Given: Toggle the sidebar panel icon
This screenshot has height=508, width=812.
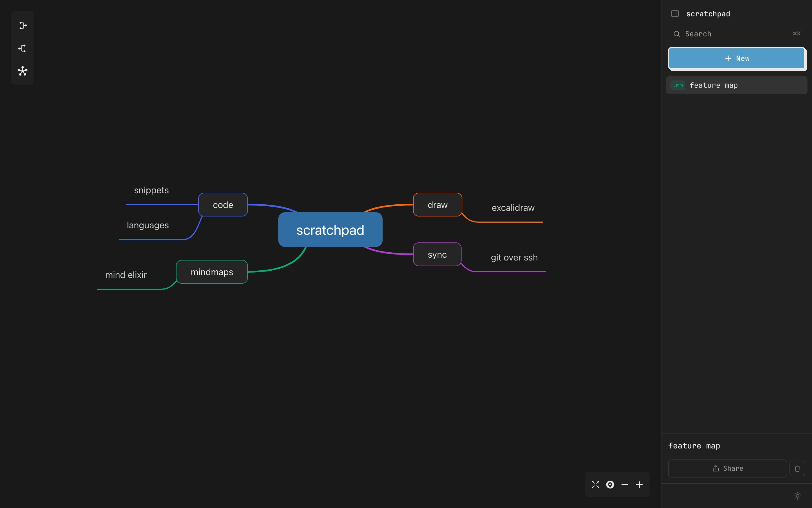Looking at the screenshot, I should click(x=675, y=14).
